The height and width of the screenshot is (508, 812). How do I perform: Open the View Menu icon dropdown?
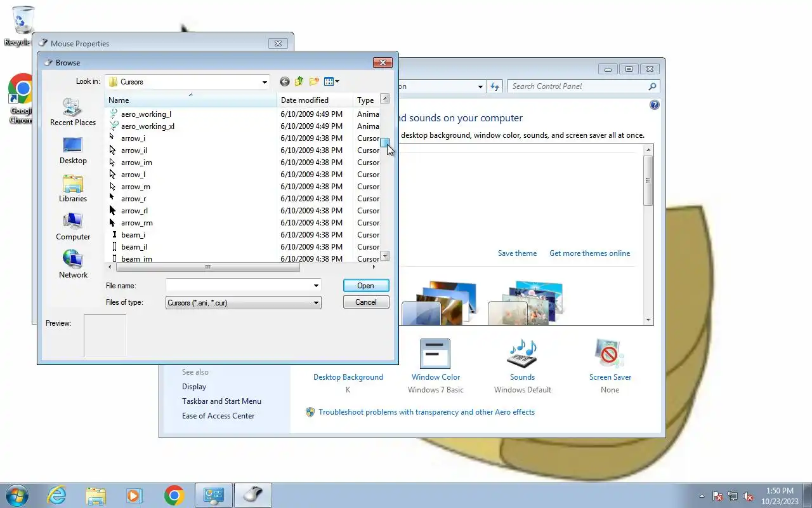click(x=332, y=81)
